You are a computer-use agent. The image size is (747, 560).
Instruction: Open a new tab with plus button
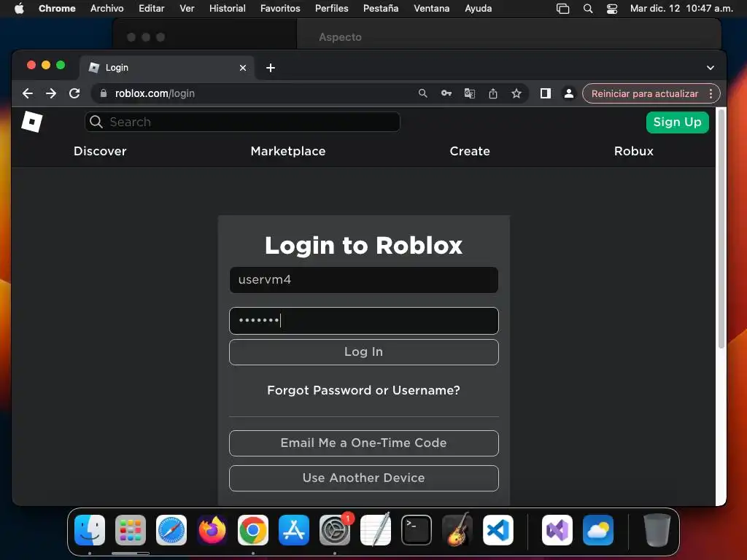click(271, 68)
